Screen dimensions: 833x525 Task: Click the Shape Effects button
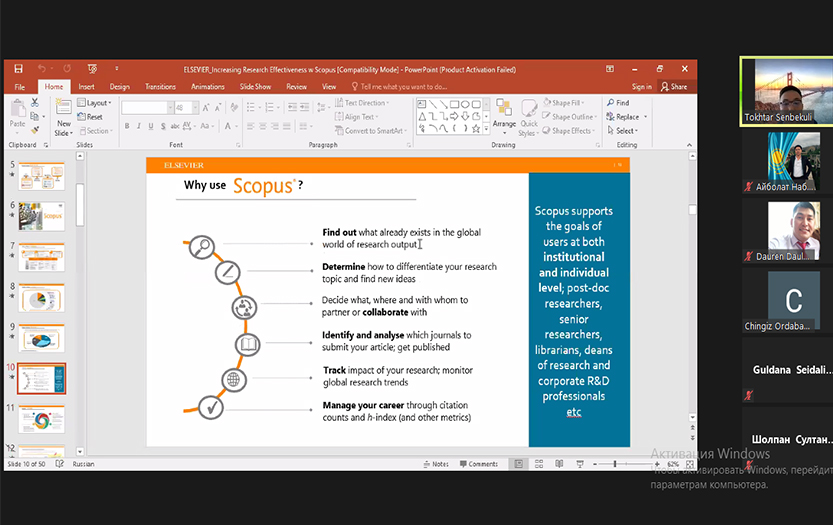[568, 131]
